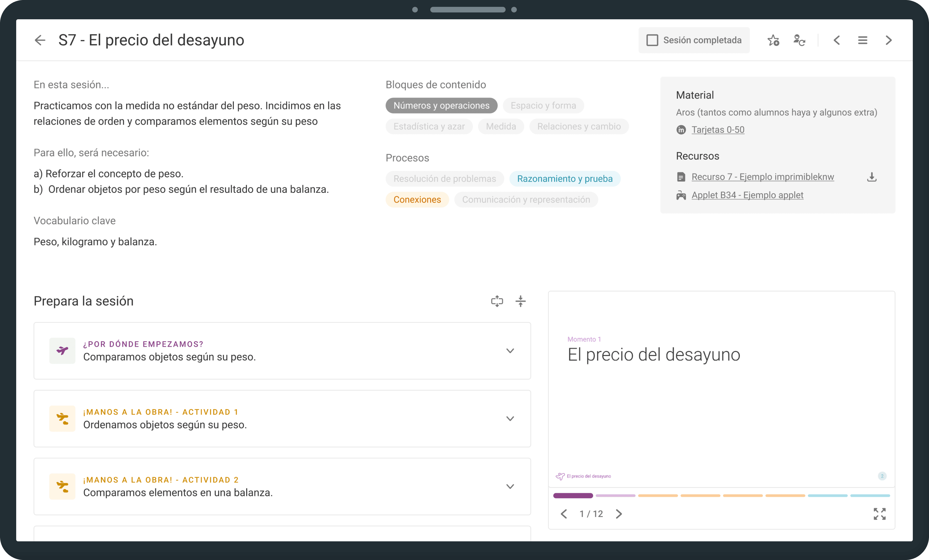The height and width of the screenshot is (560, 929).
Task: Open Applet B34 - Ejemplo applet link
Action: 747,195
